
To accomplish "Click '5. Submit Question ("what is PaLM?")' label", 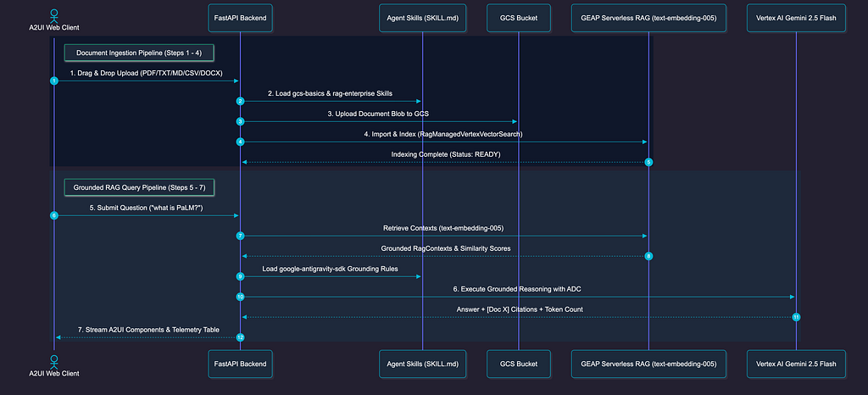I will pyautogui.click(x=147, y=208).
